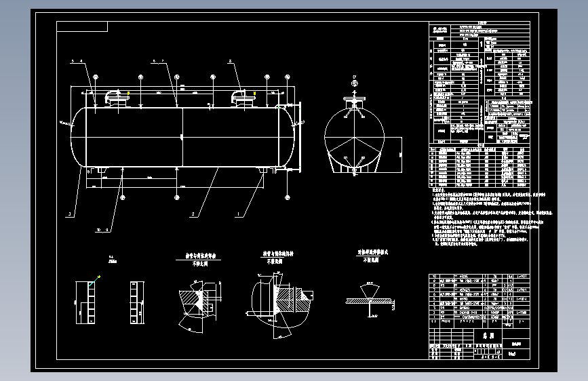588x381 pixels.
Task: Click part callout number 2 below tank
Action: click(x=193, y=214)
